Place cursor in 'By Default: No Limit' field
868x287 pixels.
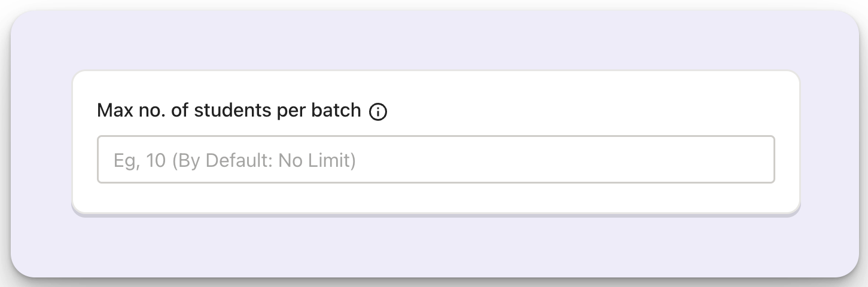point(436,160)
